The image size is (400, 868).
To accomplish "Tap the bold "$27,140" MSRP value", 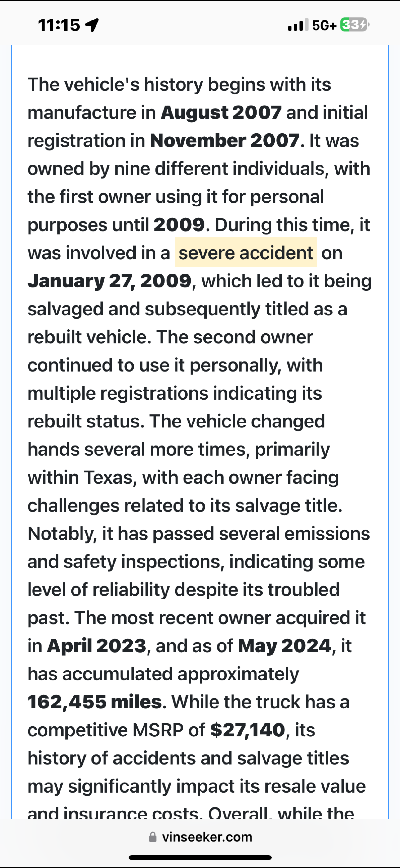I will pos(247,730).
